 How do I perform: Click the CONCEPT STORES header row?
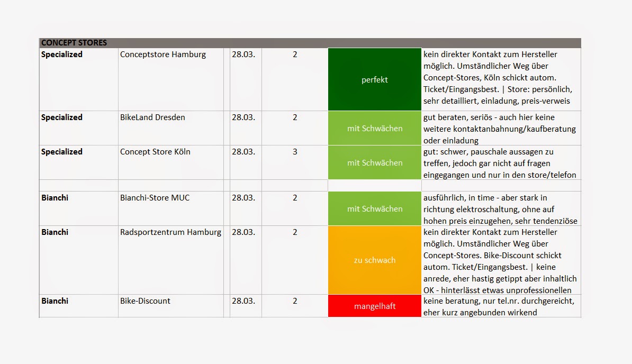pos(310,43)
